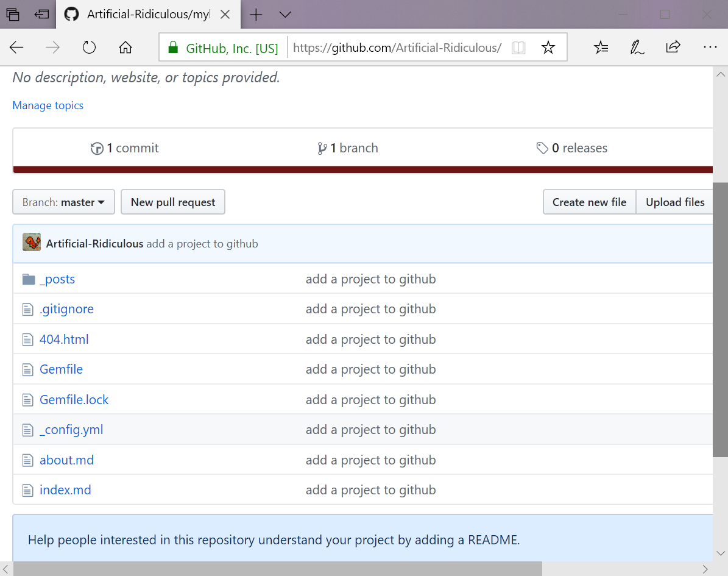Open the Gemfile.lock file
Screen dimensions: 728x576
coord(74,399)
